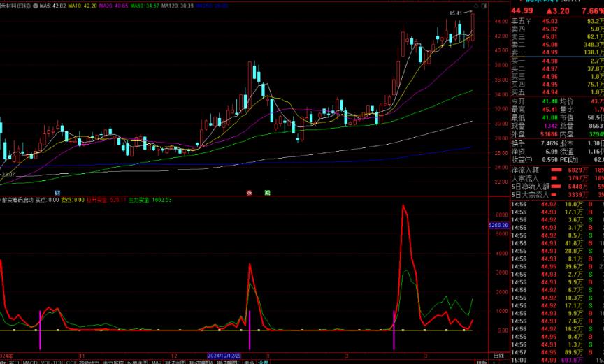
Task: Click the 买点 0.00 indicator label
Action: tap(47, 200)
